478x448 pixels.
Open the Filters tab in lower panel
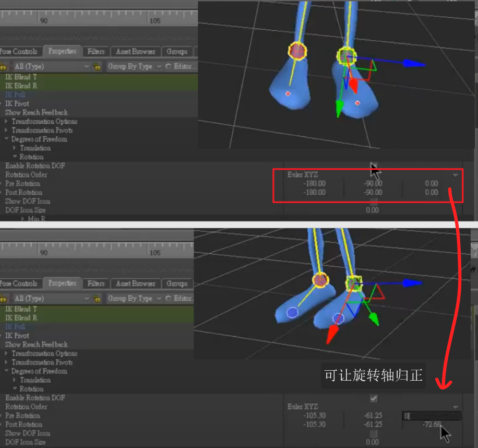[x=96, y=284]
